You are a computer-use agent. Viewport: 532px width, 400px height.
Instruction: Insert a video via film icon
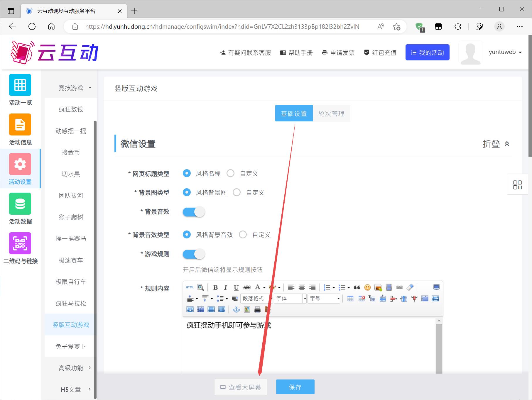pyautogui.click(x=389, y=287)
